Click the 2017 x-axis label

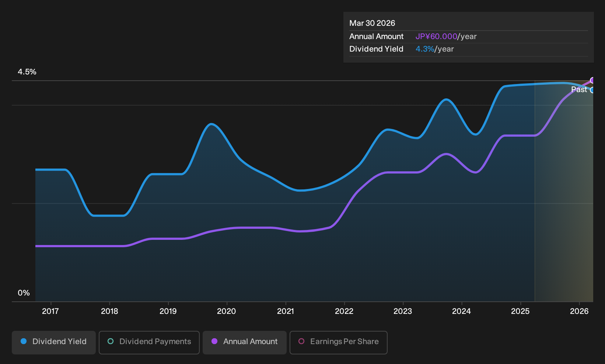click(50, 311)
